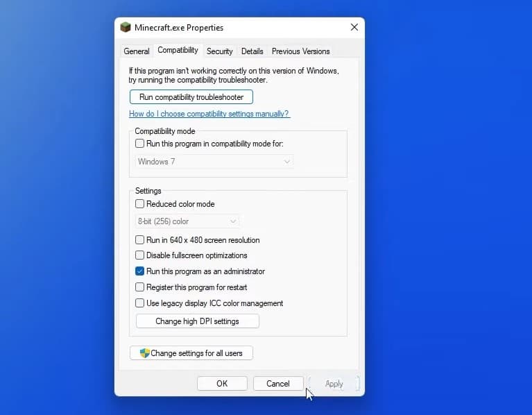The height and width of the screenshot is (415, 532).
Task: Expand the Windows 7 compatibility dropdown
Action: click(214, 162)
